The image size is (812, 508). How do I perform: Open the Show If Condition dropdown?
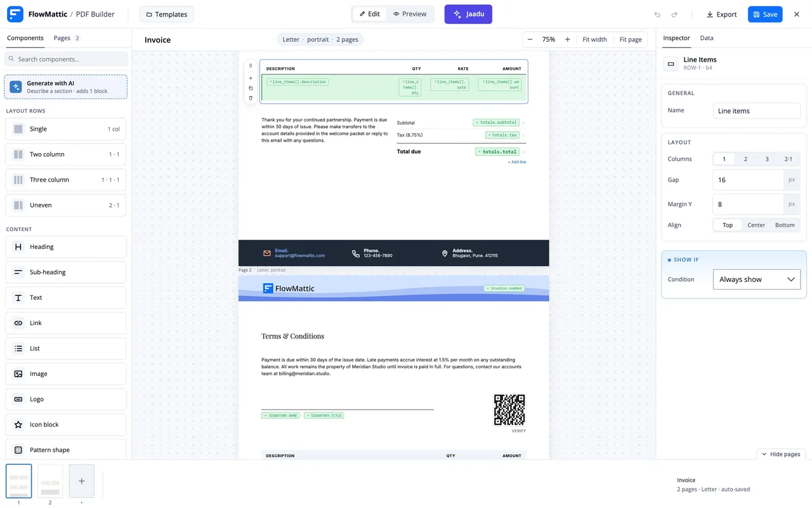click(x=757, y=279)
